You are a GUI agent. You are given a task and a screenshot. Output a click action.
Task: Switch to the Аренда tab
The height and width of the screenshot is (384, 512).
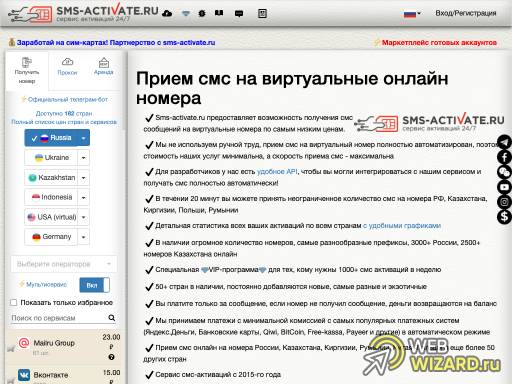(x=104, y=66)
